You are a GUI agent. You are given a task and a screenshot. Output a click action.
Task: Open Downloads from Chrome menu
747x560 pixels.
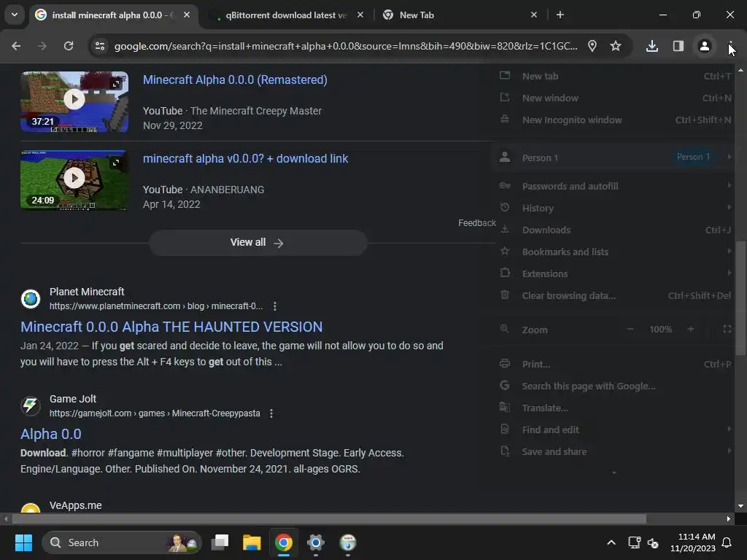click(x=614, y=230)
